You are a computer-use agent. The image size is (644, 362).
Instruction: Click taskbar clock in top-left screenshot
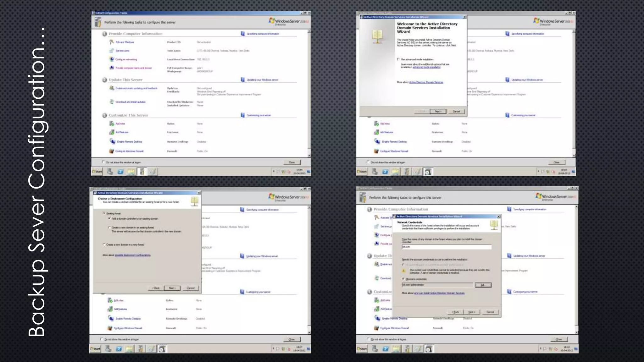click(299, 172)
